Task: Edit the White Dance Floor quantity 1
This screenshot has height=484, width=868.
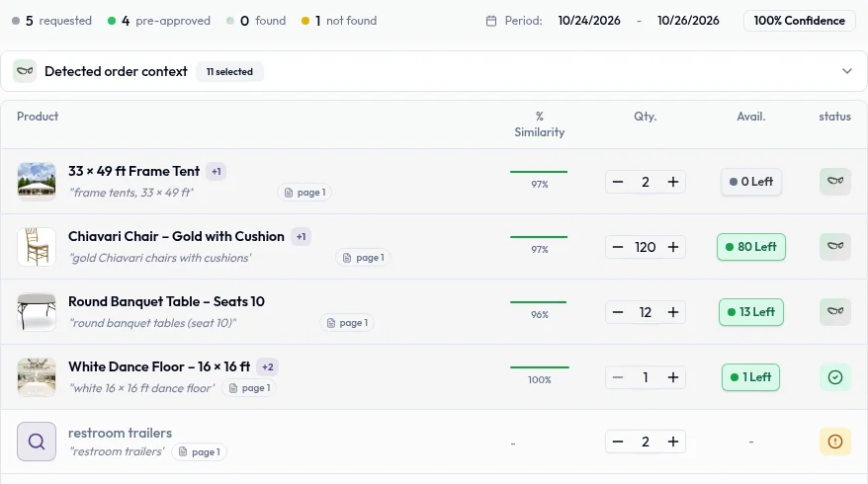Action: point(645,377)
